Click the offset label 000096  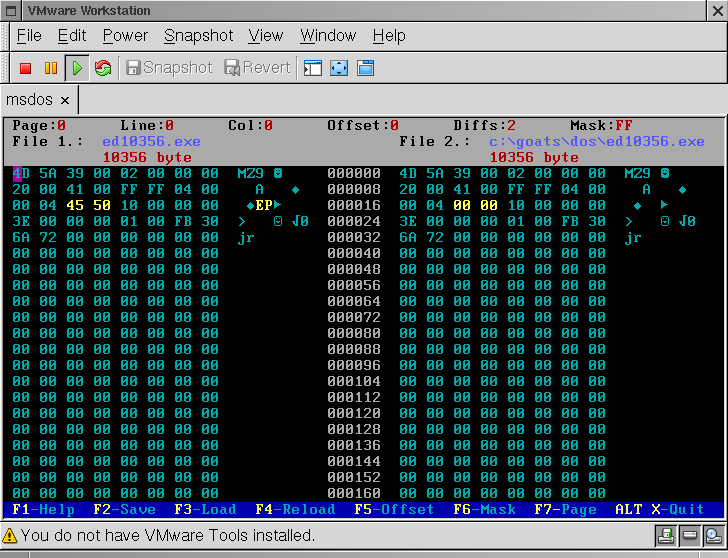(x=354, y=365)
